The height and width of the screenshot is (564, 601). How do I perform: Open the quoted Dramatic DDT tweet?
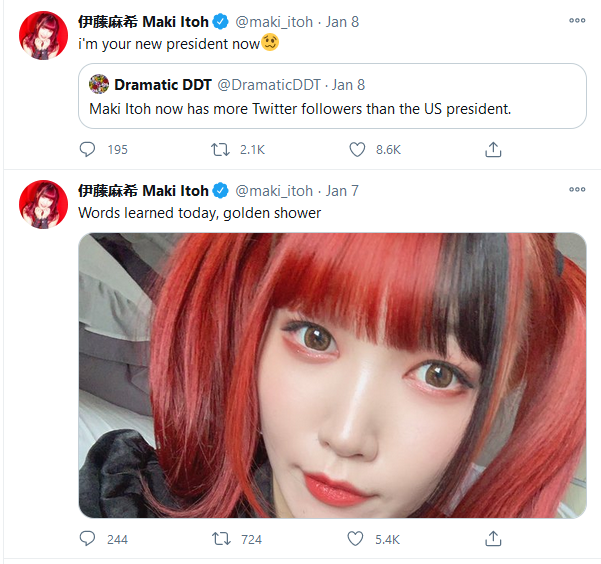coord(332,96)
